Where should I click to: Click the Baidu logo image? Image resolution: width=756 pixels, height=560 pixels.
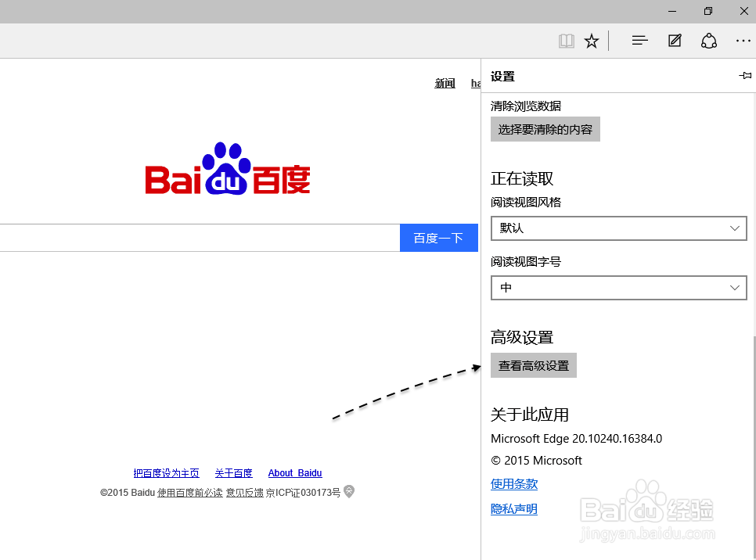coord(228,169)
